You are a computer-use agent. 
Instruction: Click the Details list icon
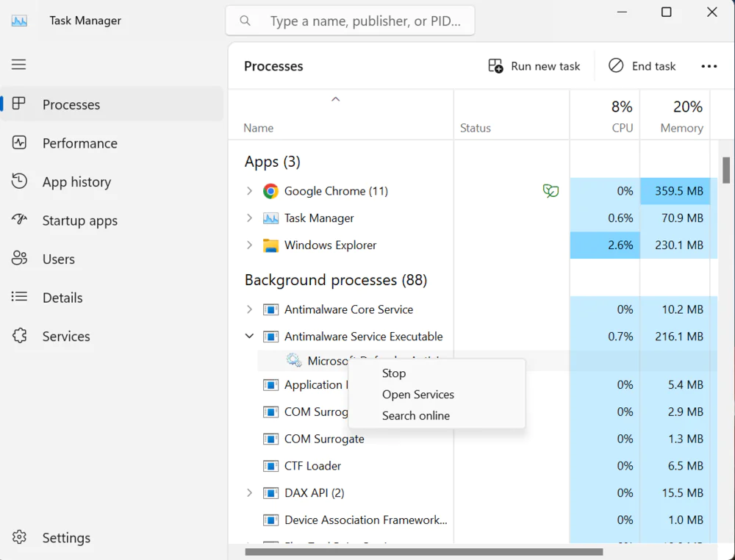click(19, 297)
